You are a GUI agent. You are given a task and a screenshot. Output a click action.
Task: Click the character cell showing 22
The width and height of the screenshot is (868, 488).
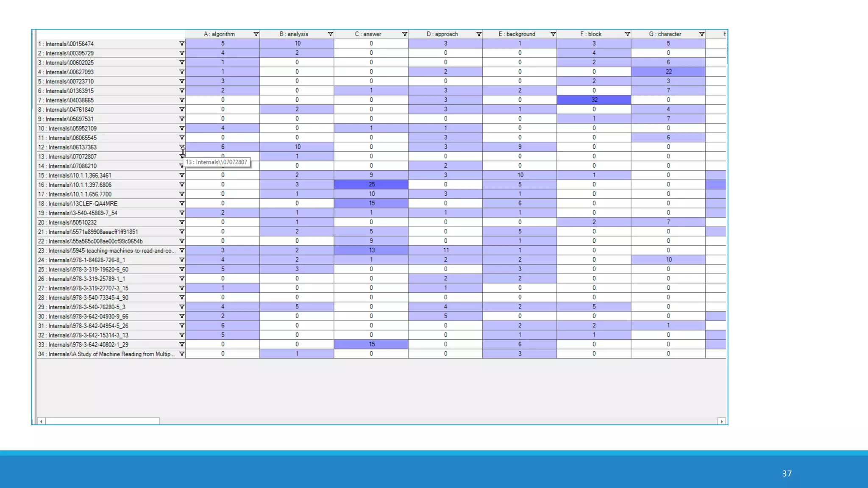(668, 72)
